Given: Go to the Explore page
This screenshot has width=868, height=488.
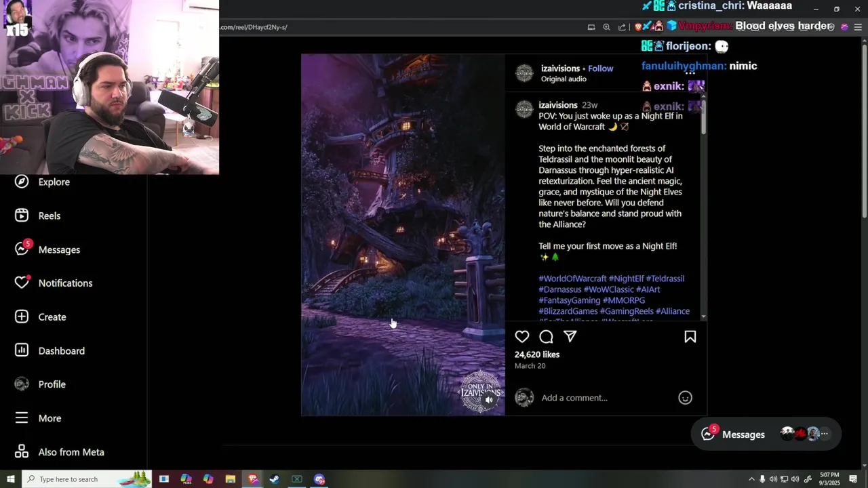Looking at the screenshot, I should [54, 182].
